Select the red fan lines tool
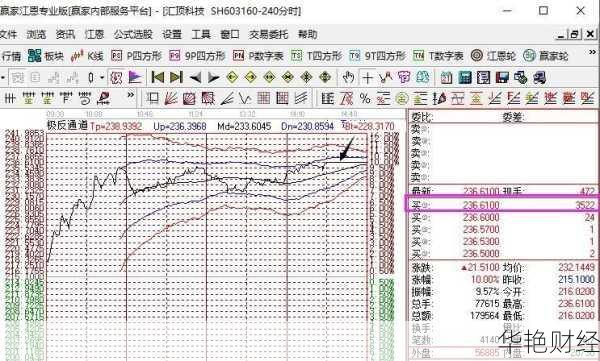The width and height of the screenshot is (600, 361). (x=171, y=99)
